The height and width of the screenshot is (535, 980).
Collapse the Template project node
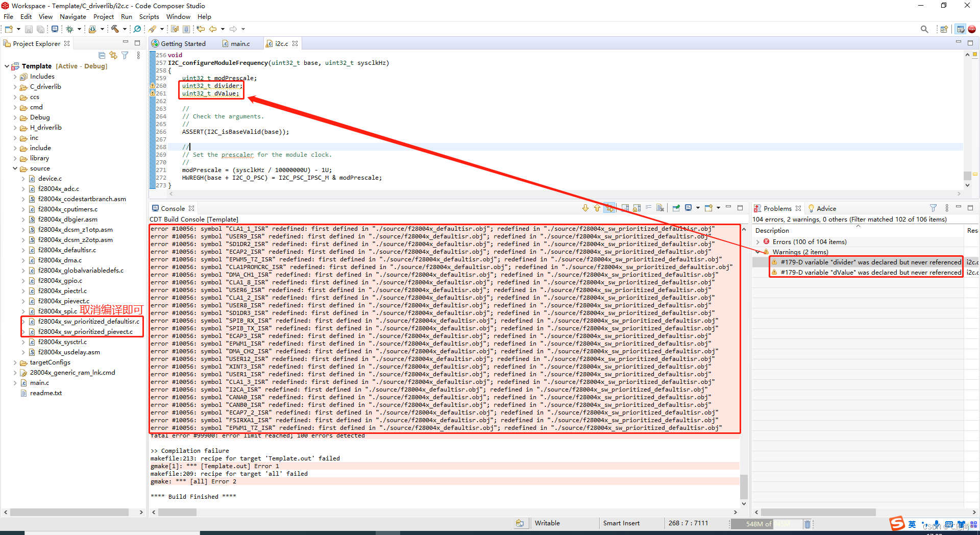click(7, 66)
